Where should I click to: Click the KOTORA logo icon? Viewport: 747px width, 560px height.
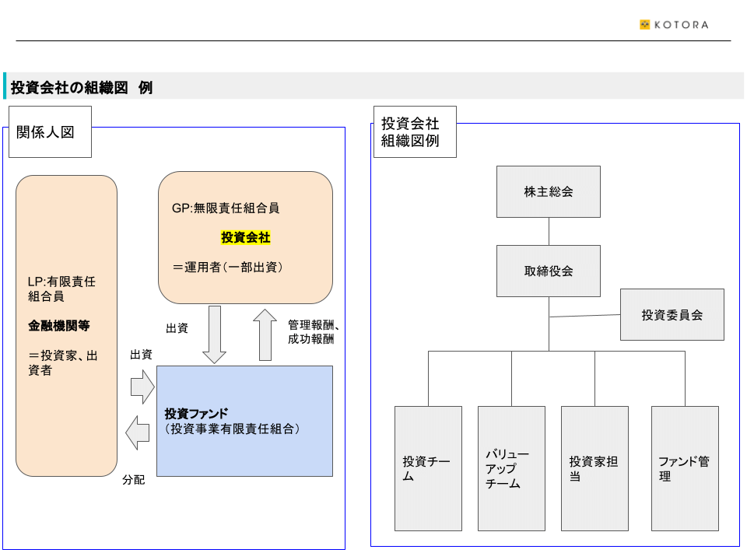[644, 25]
